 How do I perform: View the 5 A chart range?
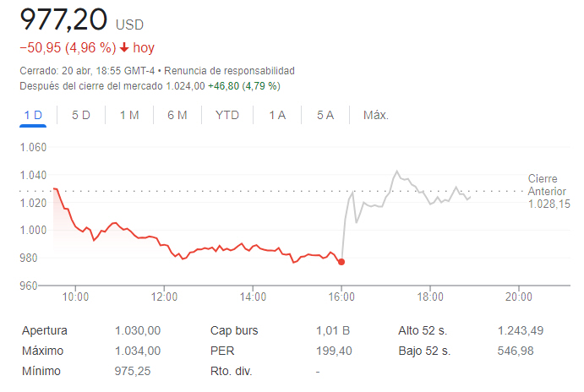click(325, 115)
